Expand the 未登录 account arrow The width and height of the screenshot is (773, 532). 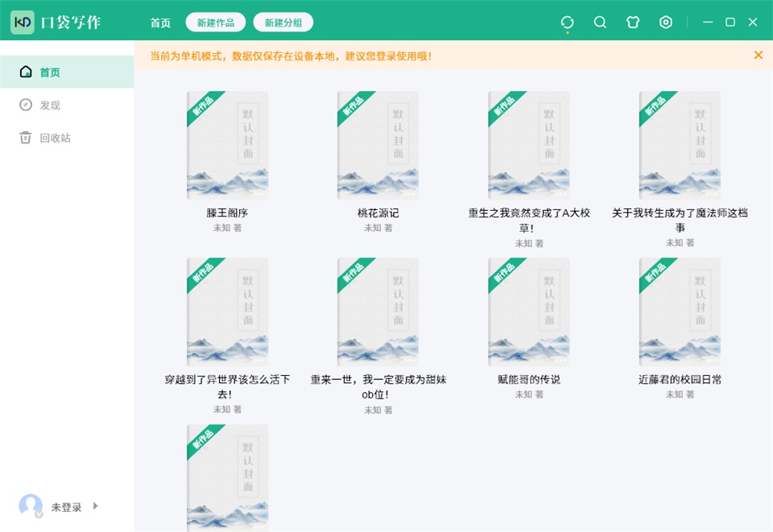pos(96,506)
